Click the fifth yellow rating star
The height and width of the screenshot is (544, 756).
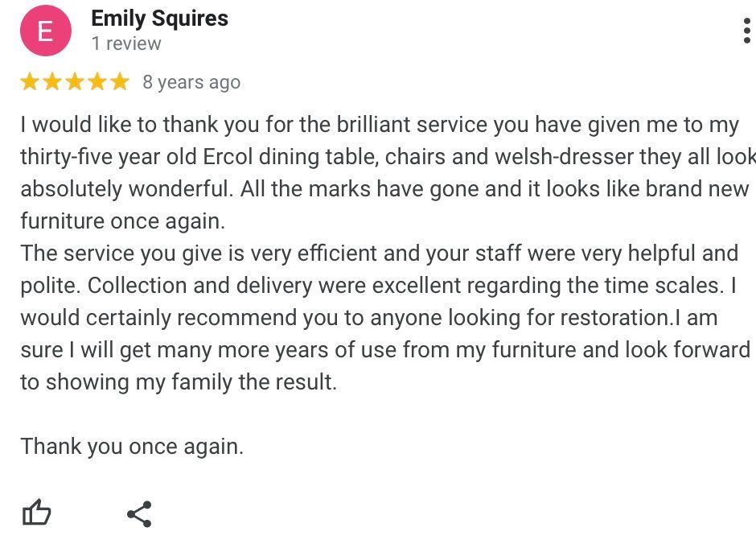(119, 82)
